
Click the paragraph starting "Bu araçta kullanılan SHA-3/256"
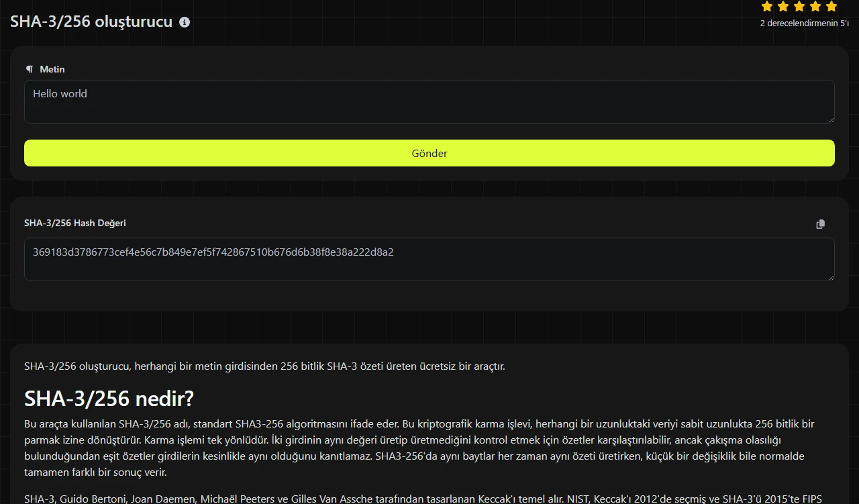pos(419,448)
